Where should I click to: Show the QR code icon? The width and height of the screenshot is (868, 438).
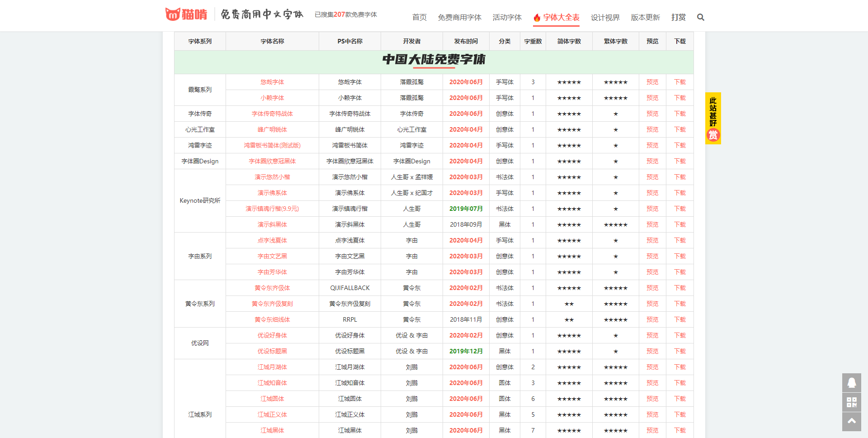pyautogui.click(x=852, y=402)
